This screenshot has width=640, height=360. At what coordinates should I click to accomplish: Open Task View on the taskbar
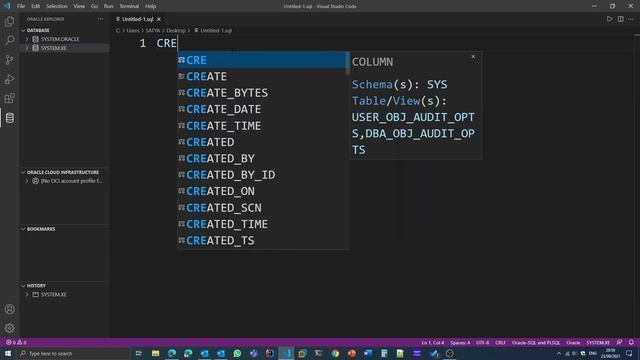coord(138,353)
